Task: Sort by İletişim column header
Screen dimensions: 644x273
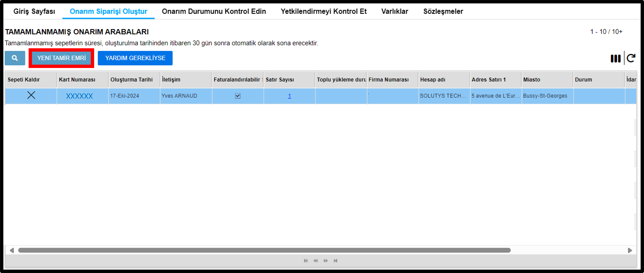Action: click(x=186, y=79)
